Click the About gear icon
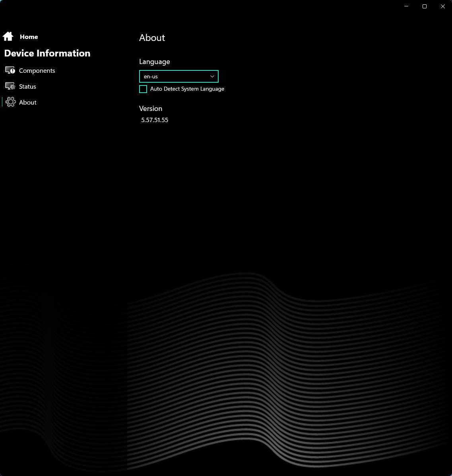Screen dimensions: 452x476 tap(11, 102)
